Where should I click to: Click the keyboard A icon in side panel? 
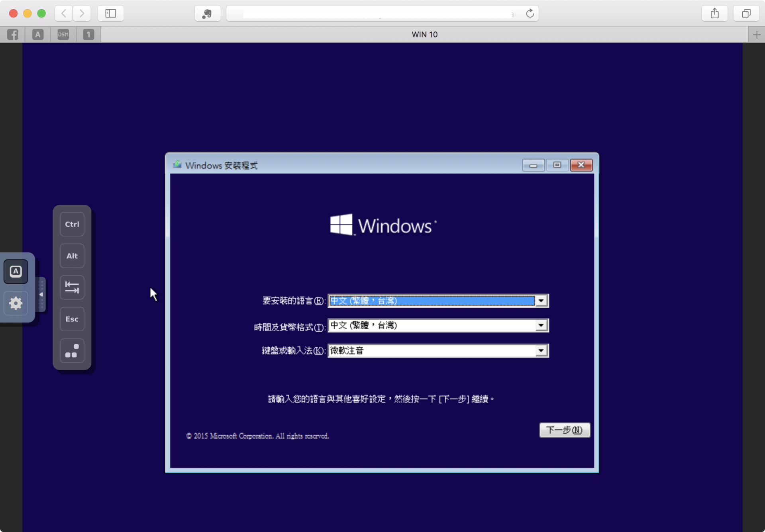tap(16, 272)
